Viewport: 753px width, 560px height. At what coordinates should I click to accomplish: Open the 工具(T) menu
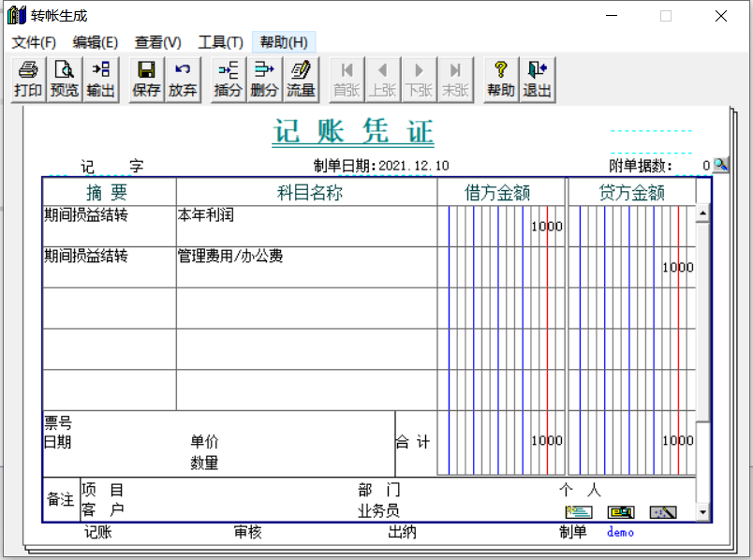(217, 42)
